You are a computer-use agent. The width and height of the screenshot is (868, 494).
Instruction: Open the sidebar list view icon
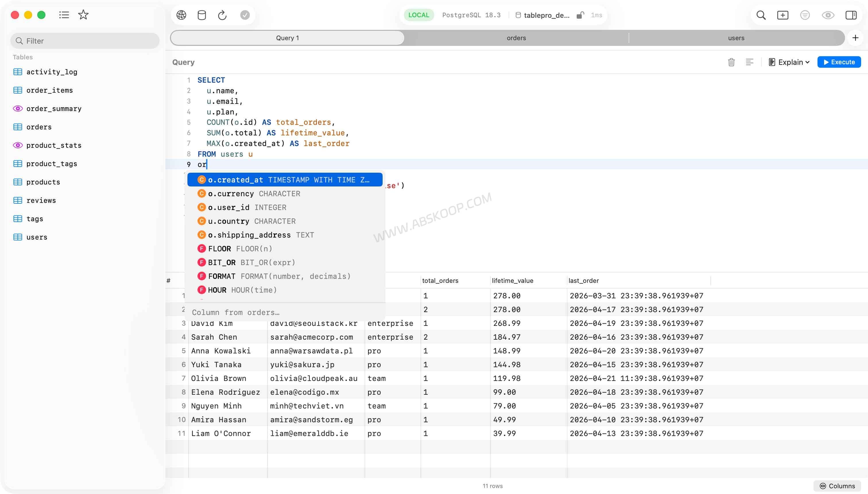tap(64, 15)
